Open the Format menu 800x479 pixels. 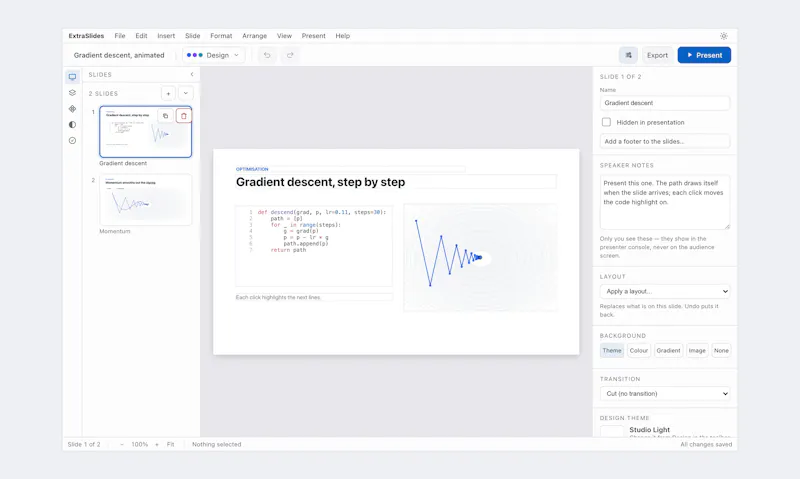[x=221, y=36]
